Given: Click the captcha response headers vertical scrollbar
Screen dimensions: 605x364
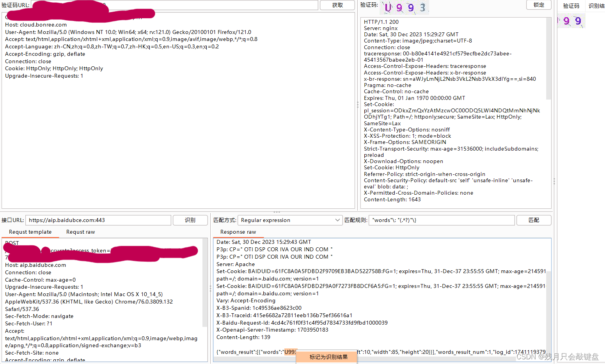Looking at the screenshot, I should click(x=548, y=59).
